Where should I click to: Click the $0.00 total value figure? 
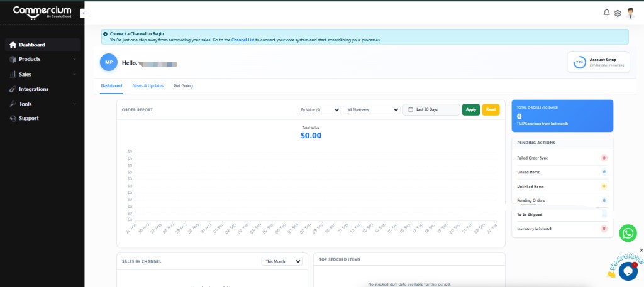pyautogui.click(x=311, y=136)
